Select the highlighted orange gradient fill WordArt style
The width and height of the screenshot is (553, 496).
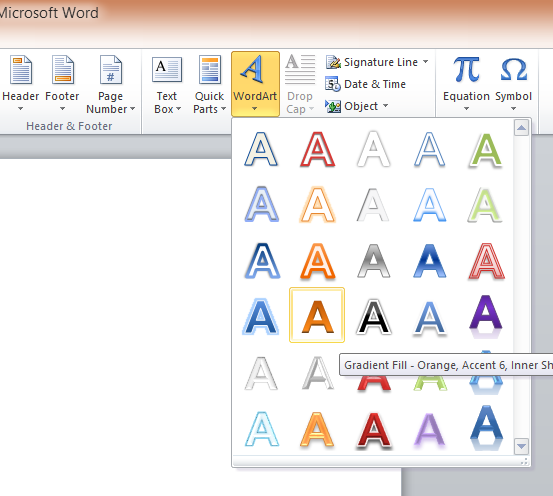tap(317, 315)
